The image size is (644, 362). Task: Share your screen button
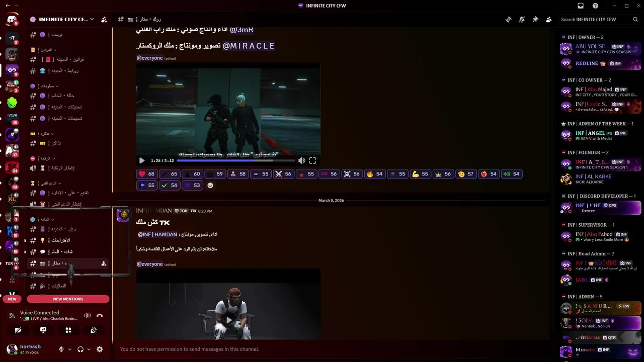(43, 330)
